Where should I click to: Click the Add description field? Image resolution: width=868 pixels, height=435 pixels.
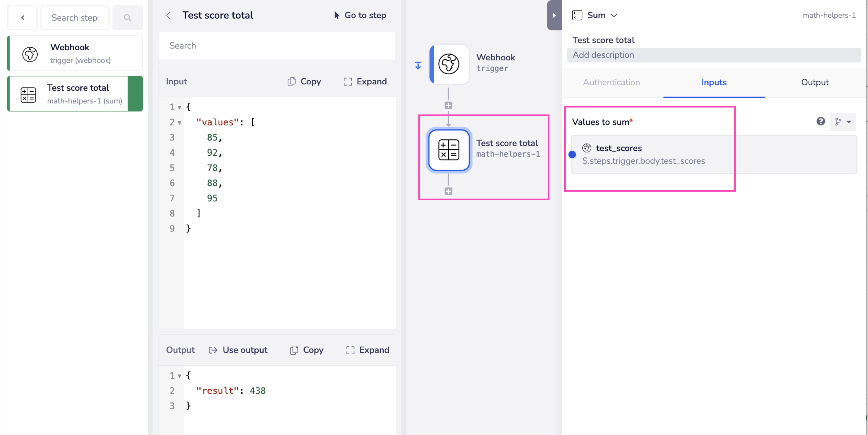point(714,55)
